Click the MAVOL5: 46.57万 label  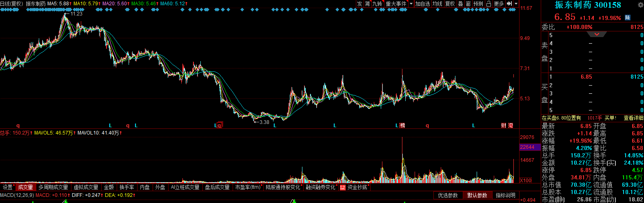coord(55,133)
